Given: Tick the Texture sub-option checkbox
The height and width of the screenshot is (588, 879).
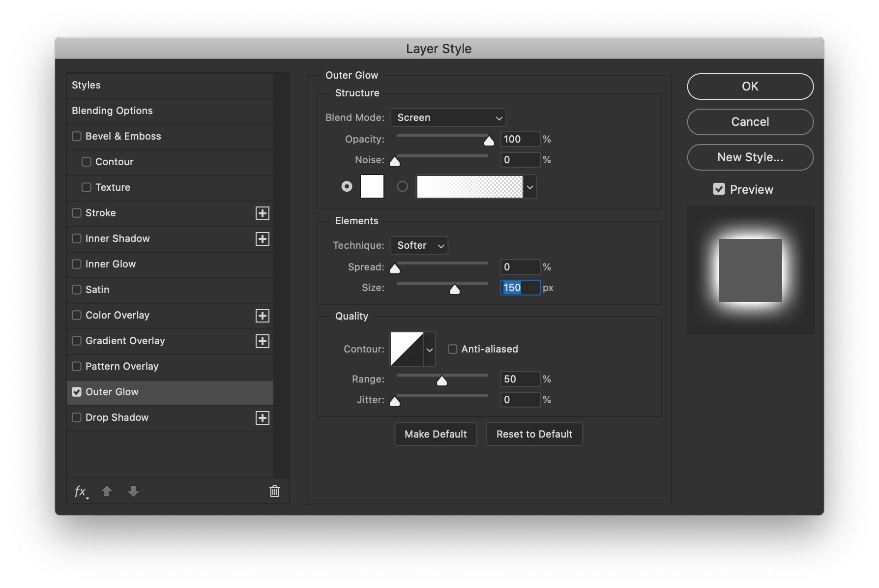Looking at the screenshot, I should point(87,187).
